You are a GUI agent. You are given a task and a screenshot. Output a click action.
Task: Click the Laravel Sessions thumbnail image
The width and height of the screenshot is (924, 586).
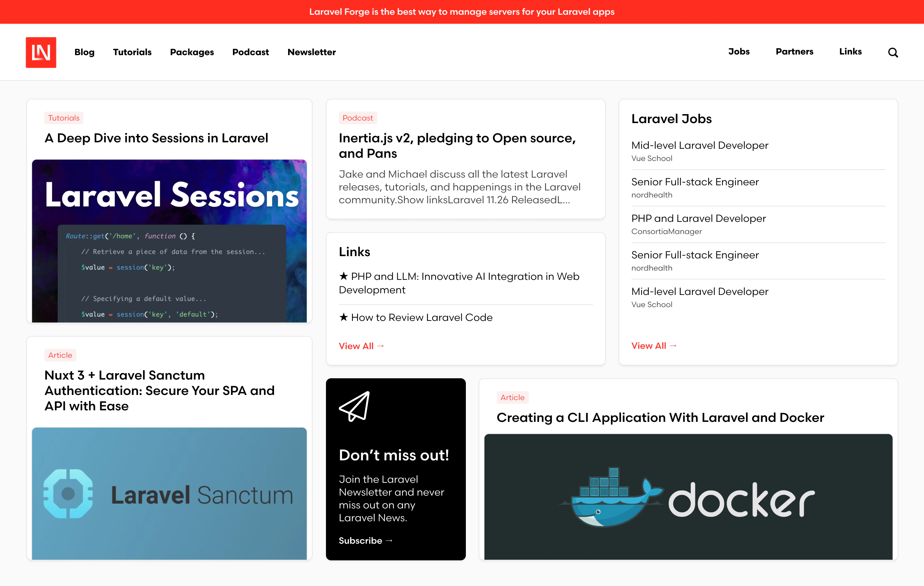coord(169,241)
